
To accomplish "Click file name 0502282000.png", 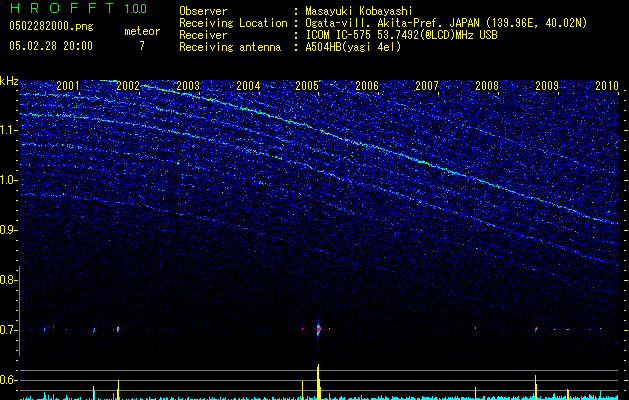I will 51,26.
